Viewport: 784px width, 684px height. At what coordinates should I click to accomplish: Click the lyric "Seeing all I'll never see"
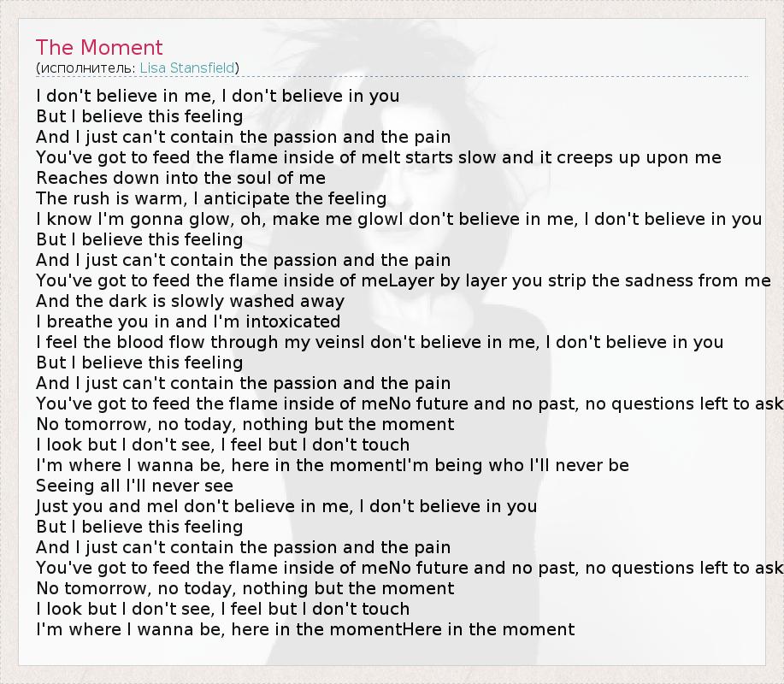tap(134, 486)
